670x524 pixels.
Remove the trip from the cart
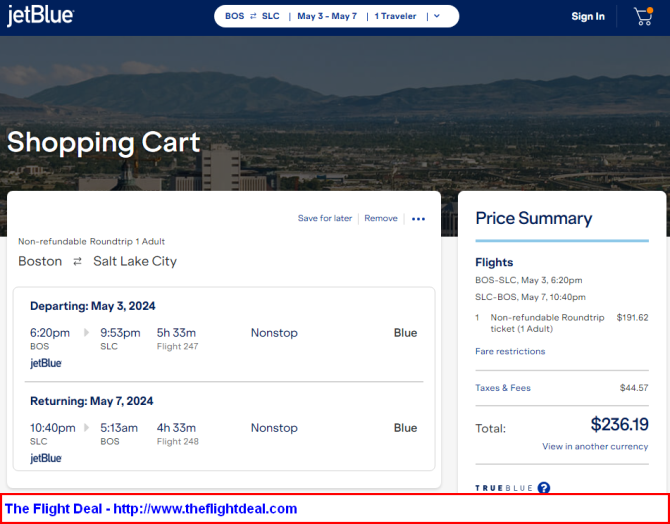click(381, 218)
